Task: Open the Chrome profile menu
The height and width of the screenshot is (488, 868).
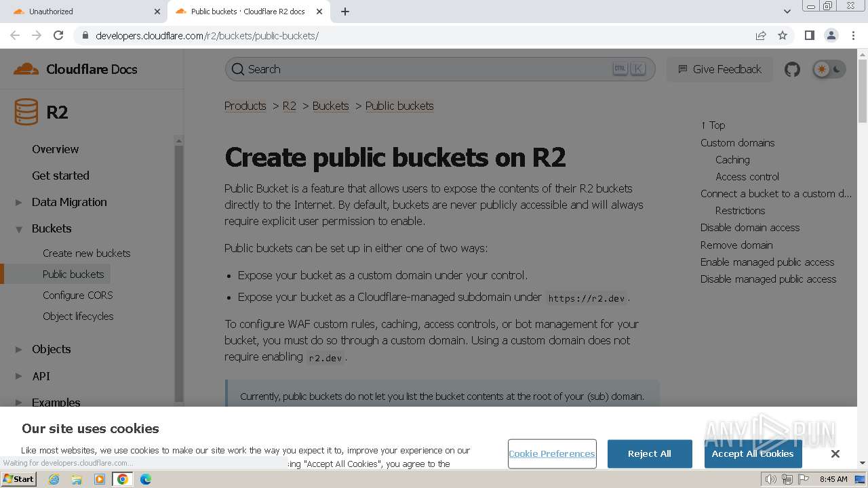Action: 831,35
